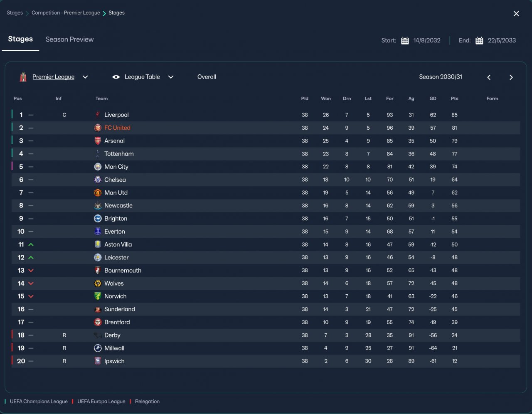This screenshot has height=414, width=532.
Task: Click the Season 2030/31 label
Action: tap(441, 77)
